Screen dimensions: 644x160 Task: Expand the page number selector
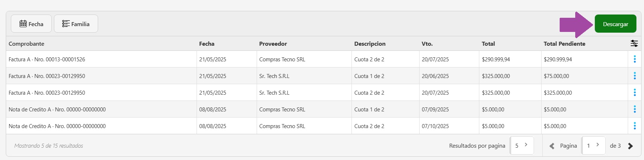pyautogui.click(x=593, y=145)
